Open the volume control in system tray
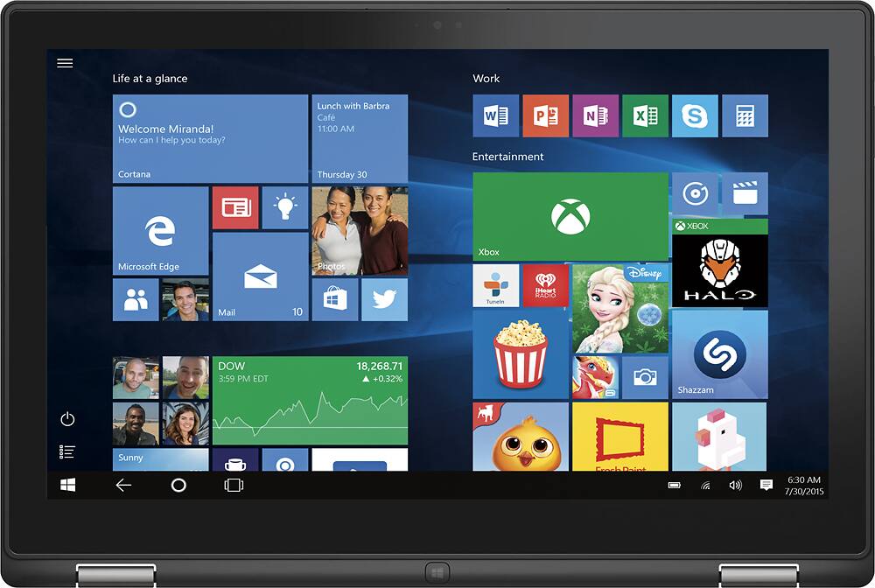The width and height of the screenshot is (875, 588). [735, 486]
